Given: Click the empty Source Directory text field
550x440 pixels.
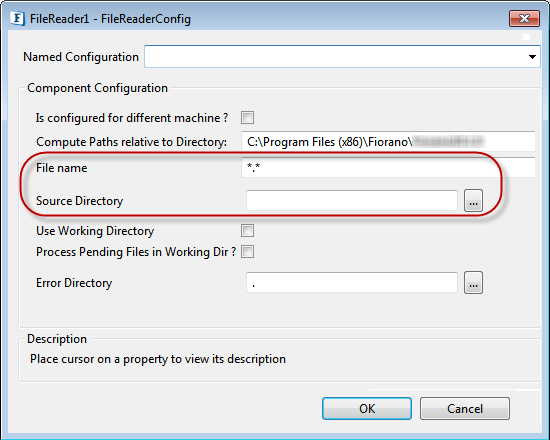Looking at the screenshot, I should [x=352, y=201].
